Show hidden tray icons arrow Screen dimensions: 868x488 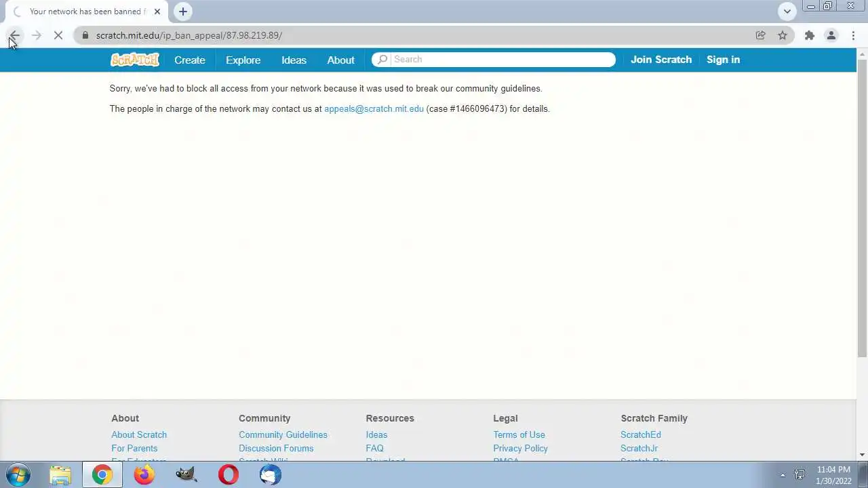click(783, 475)
